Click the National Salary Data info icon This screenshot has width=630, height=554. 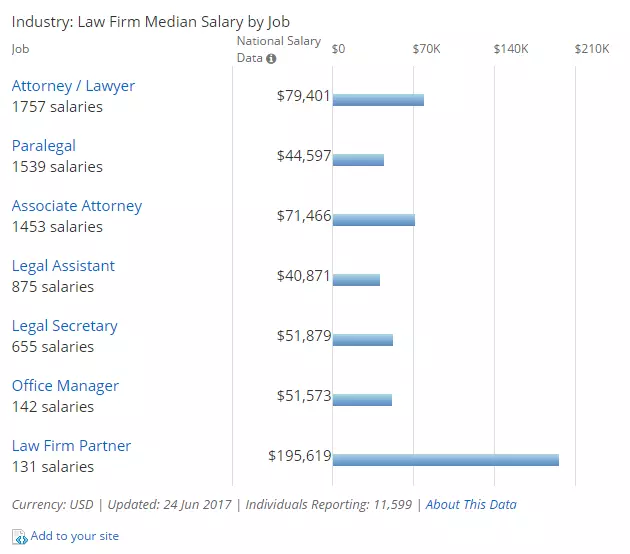coord(271,58)
